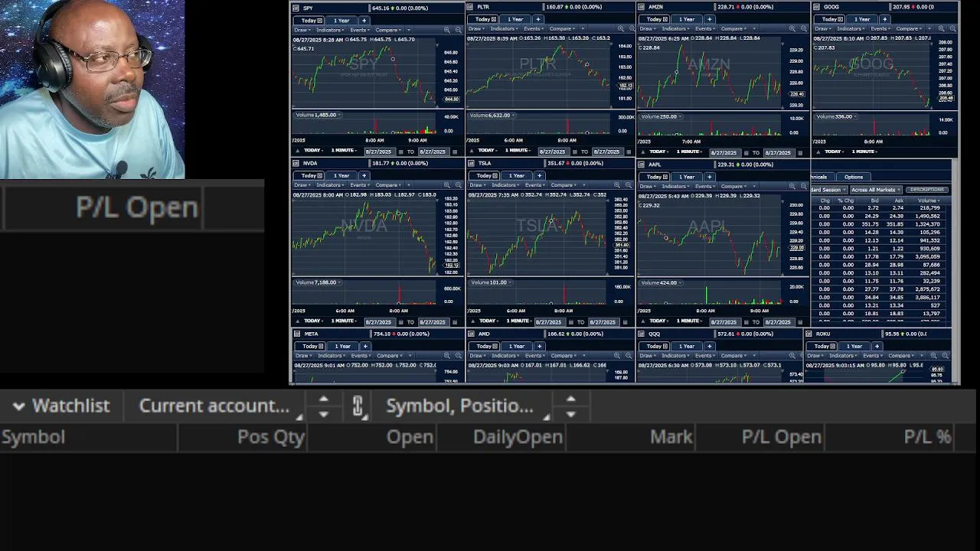Click the SPY chart symbol icon
This screenshot has height=551, width=980.
tap(296, 8)
